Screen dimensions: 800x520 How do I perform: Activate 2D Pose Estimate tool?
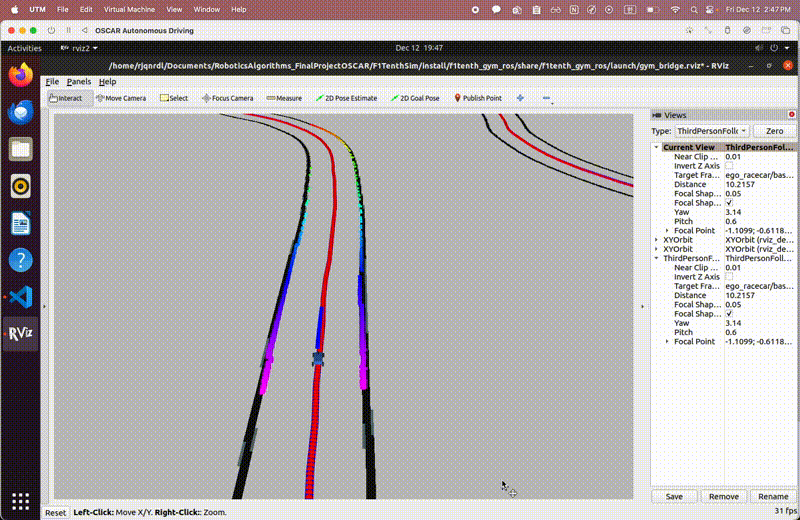point(347,98)
